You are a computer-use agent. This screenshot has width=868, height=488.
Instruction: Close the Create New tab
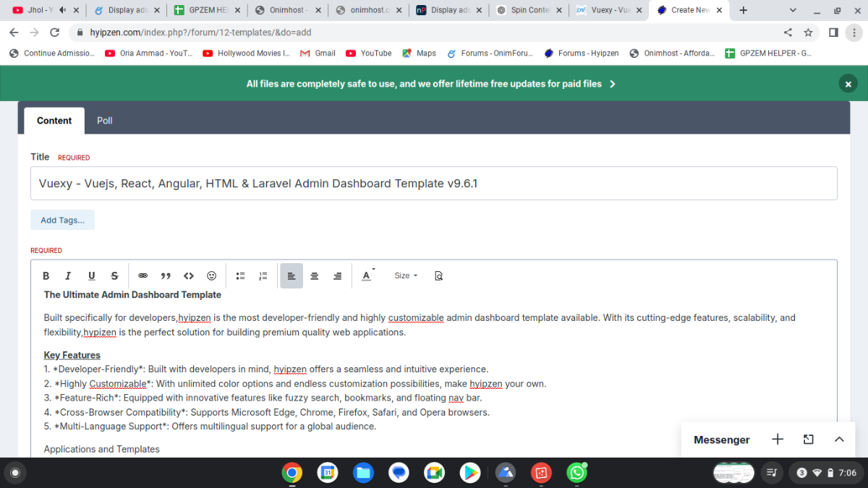719,10
